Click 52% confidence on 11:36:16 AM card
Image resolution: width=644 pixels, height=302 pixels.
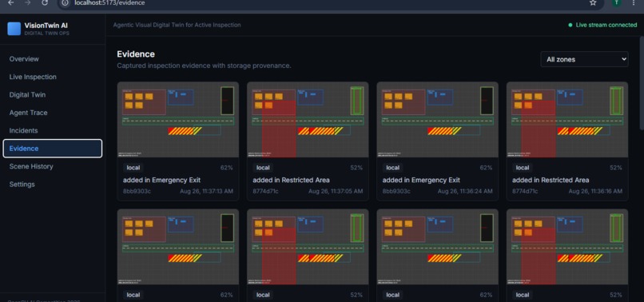pos(616,168)
